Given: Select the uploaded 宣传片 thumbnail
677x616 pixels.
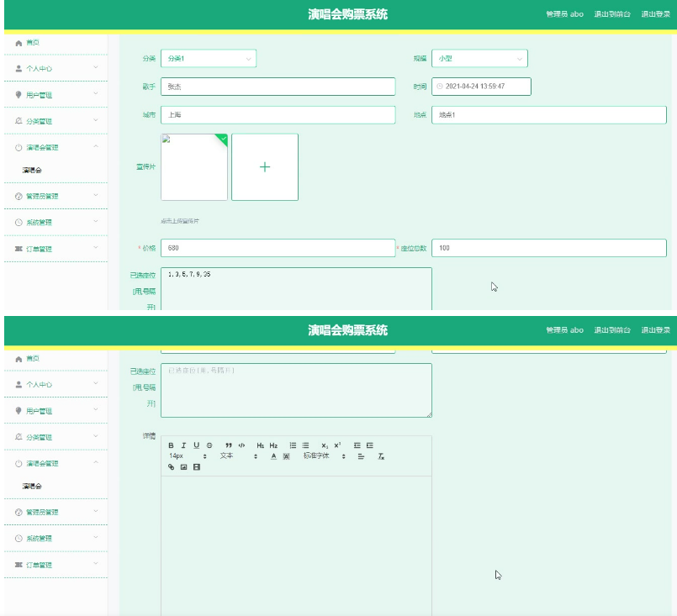Looking at the screenshot, I should 194,167.
